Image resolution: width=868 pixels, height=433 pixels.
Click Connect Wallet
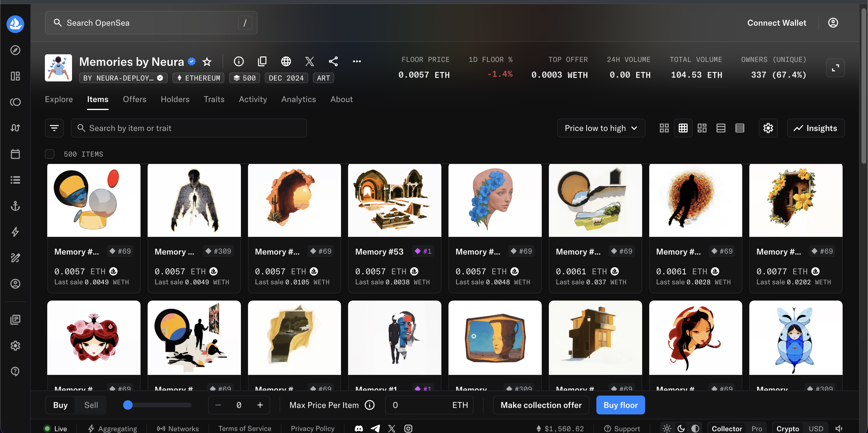coord(777,23)
